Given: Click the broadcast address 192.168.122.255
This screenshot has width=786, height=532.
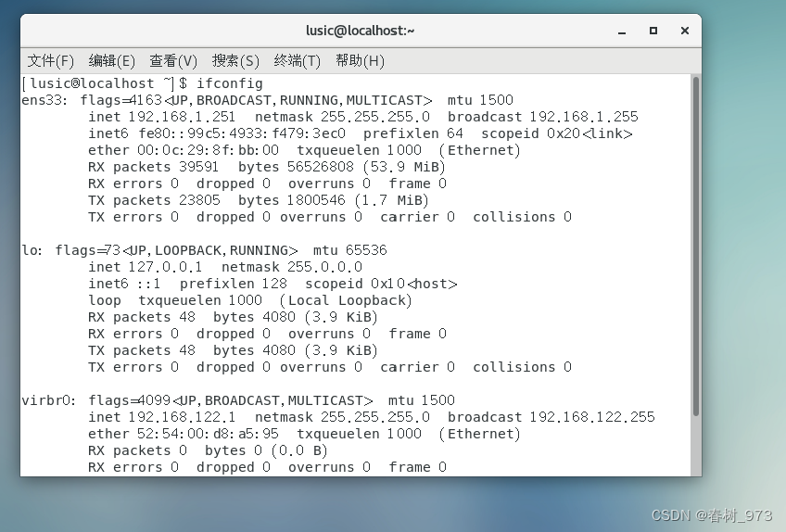Looking at the screenshot, I should (592, 417).
